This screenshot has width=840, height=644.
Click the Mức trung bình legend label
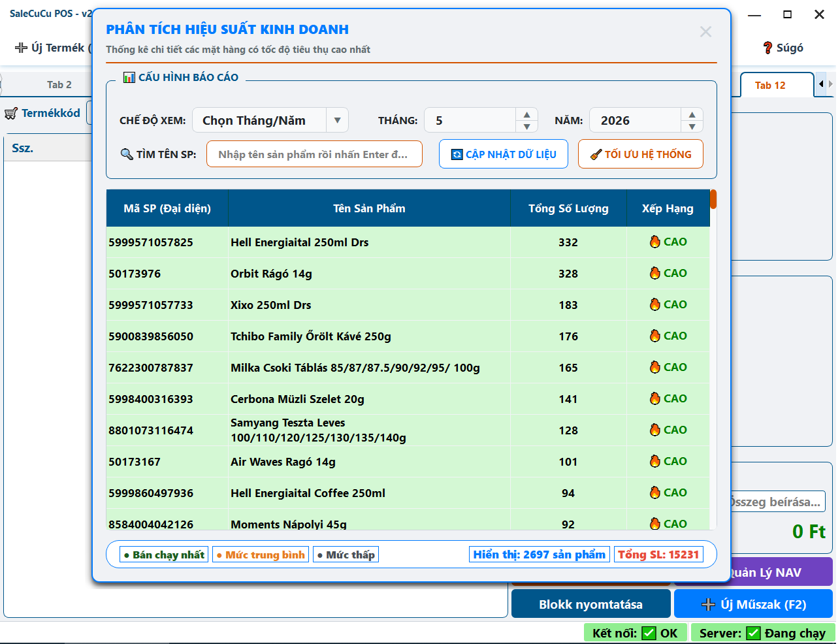261,555
